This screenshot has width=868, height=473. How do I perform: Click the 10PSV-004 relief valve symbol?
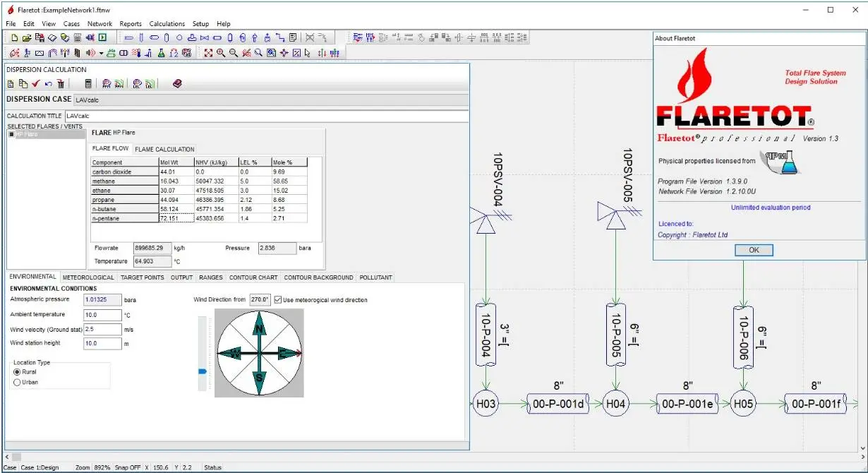pos(484,222)
